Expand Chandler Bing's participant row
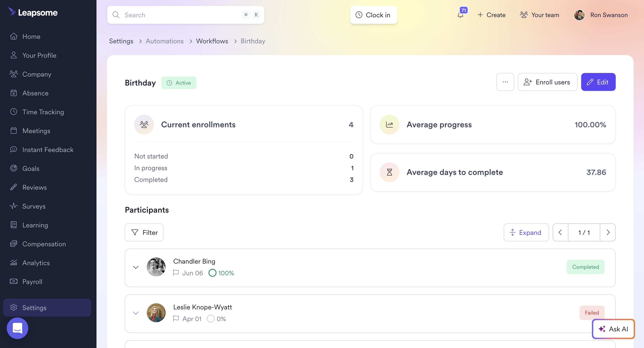644x348 pixels. coord(136,267)
